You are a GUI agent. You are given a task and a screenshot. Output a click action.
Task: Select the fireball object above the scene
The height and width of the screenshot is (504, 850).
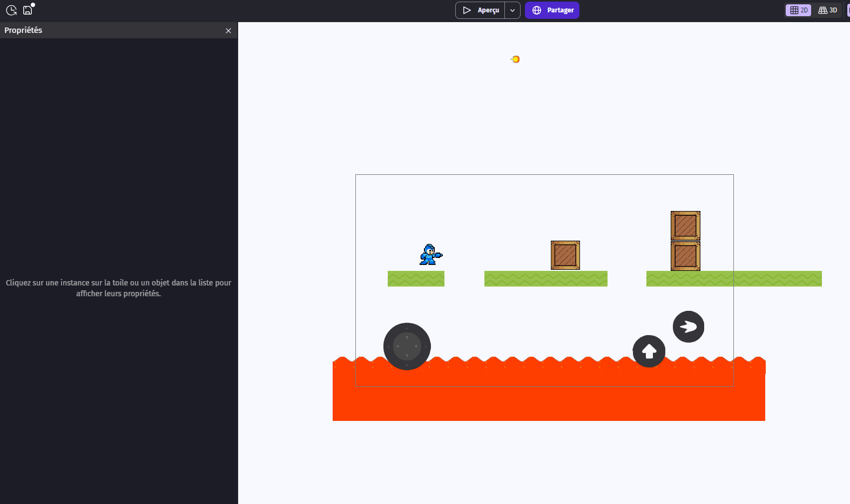pyautogui.click(x=516, y=59)
